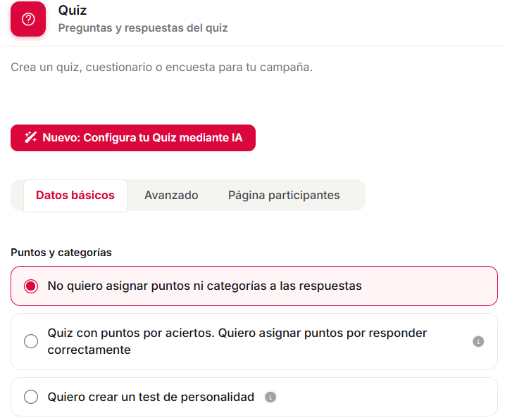
Task: Click the red Quiz question mark icon
Action: (28, 19)
